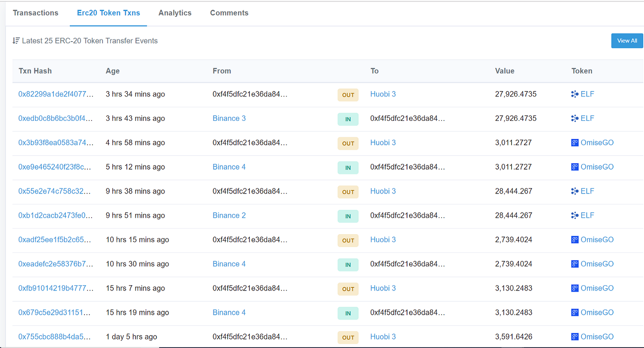Click Huobi 3 in the 10 hrs 15 mins row
This screenshot has height=348, width=644.
click(x=383, y=240)
